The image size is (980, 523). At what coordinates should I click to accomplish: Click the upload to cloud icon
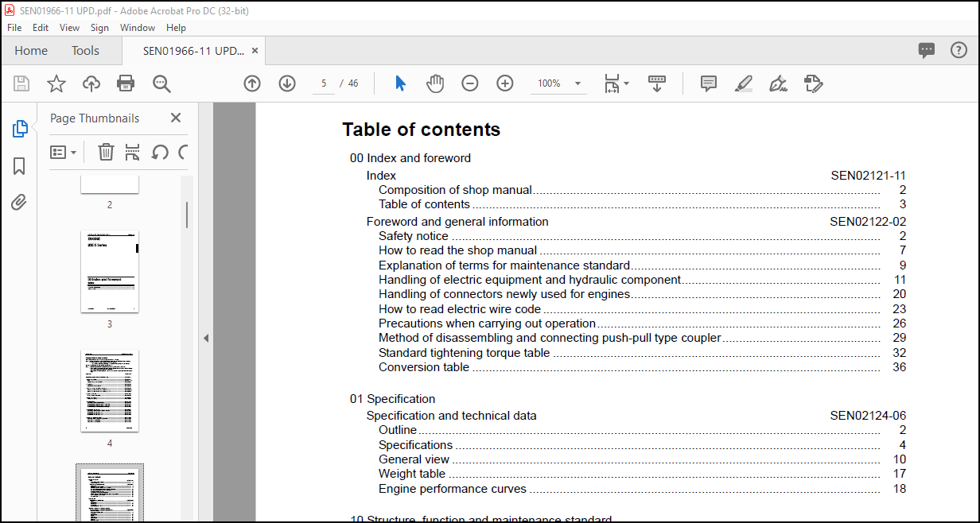91,83
